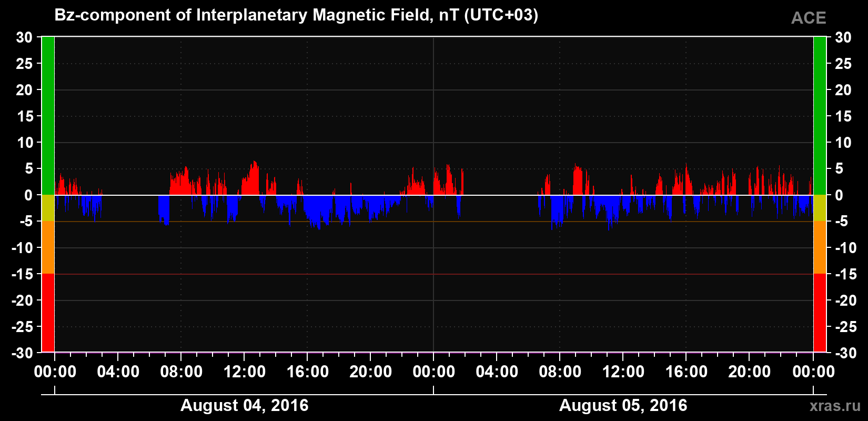Click the '08:00' time label under August 04
Screen dimensions: 868x421
181,372
